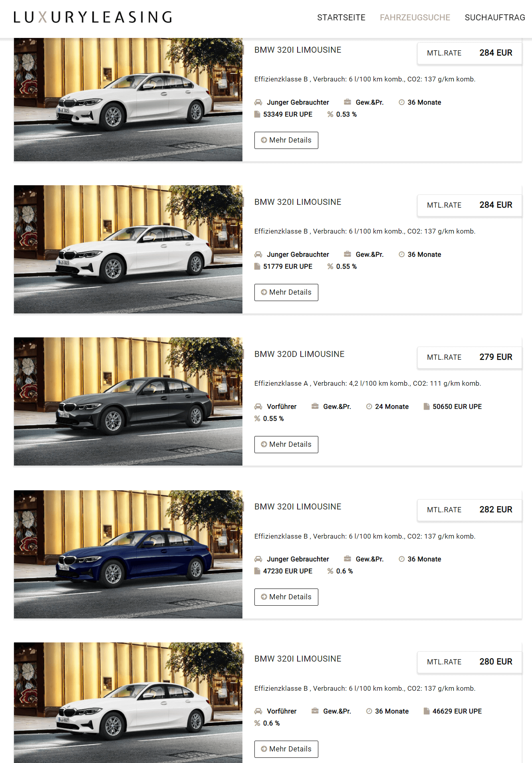Open the Startseite menu item
This screenshot has height=763, width=532.
click(x=341, y=18)
